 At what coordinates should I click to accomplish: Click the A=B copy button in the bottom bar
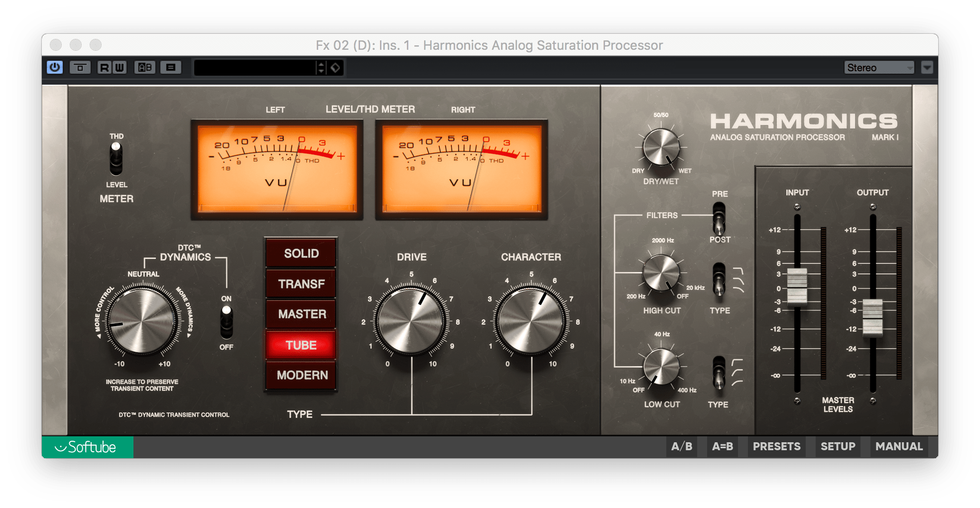point(722,446)
